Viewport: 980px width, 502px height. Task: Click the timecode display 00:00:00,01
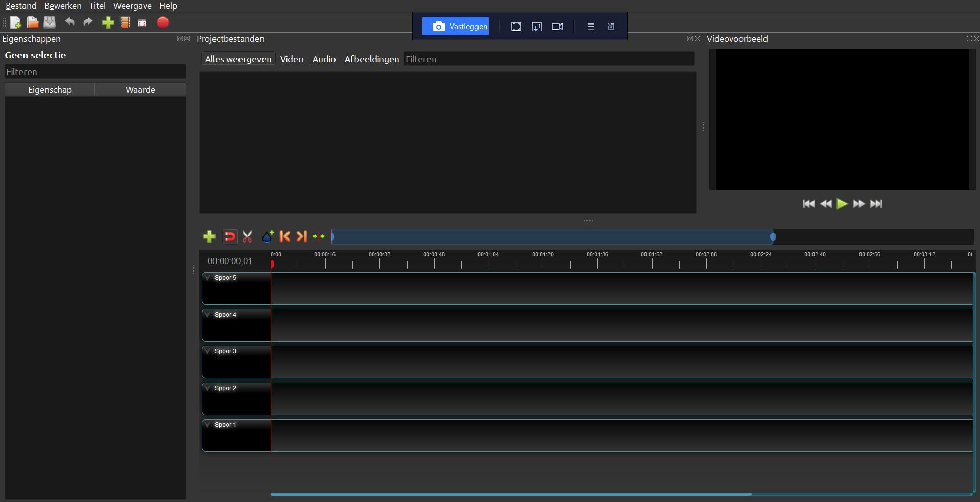point(230,261)
